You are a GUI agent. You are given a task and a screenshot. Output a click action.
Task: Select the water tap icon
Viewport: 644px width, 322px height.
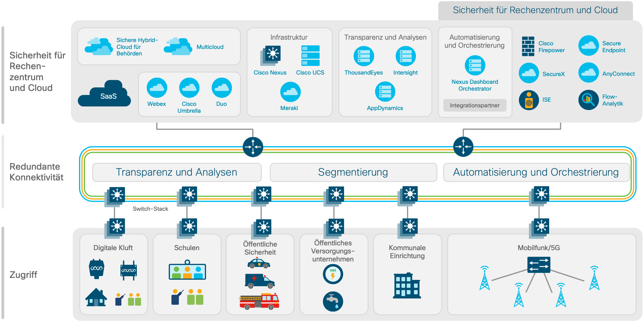[333, 301]
